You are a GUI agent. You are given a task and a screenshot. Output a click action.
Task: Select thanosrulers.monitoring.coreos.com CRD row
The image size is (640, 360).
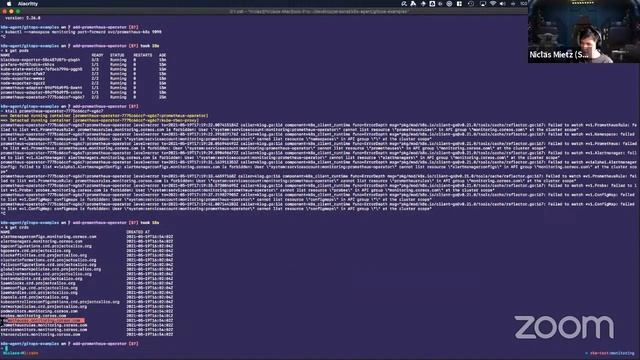[x=87, y=334]
